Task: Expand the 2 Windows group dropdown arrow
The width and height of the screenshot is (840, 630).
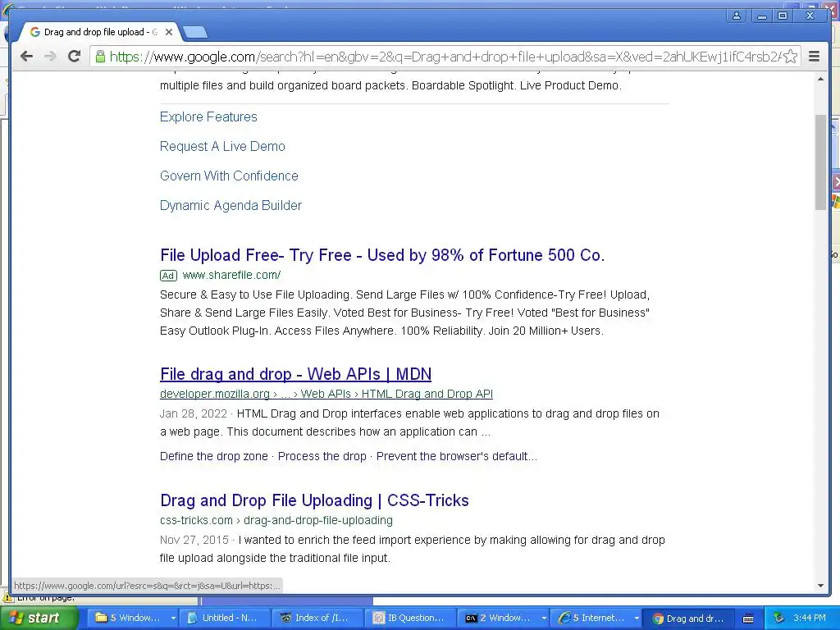Action: click(x=544, y=619)
